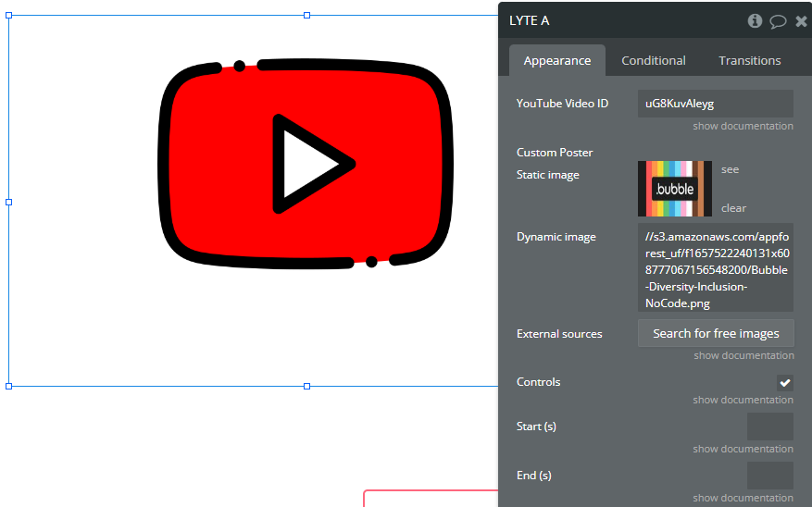This screenshot has width=812, height=507.
Task: Click the 'LYTE A' panel title
Action: [x=529, y=20]
